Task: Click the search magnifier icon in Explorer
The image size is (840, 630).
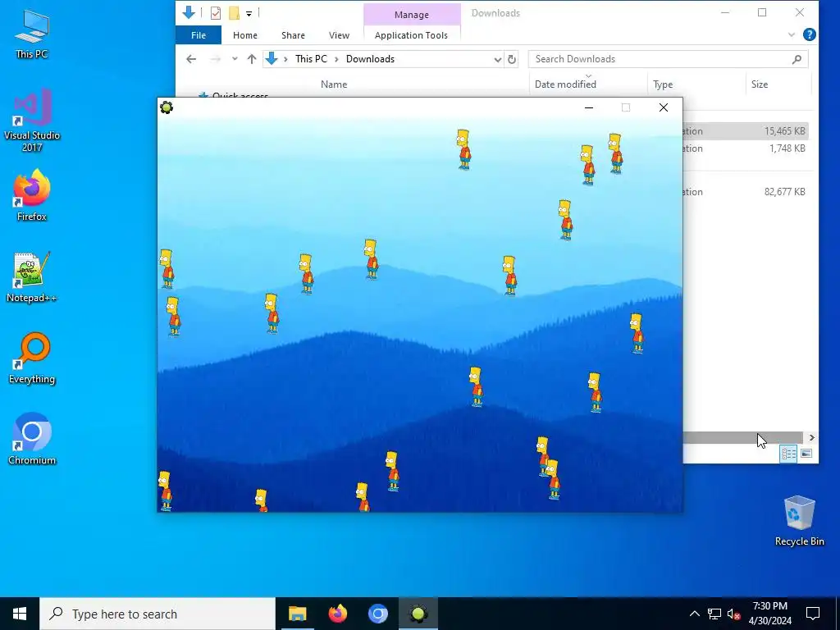Action: [x=797, y=59]
